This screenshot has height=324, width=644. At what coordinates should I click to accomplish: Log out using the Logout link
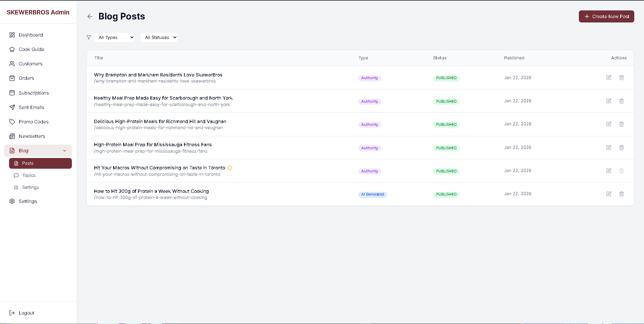[x=26, y=313]
